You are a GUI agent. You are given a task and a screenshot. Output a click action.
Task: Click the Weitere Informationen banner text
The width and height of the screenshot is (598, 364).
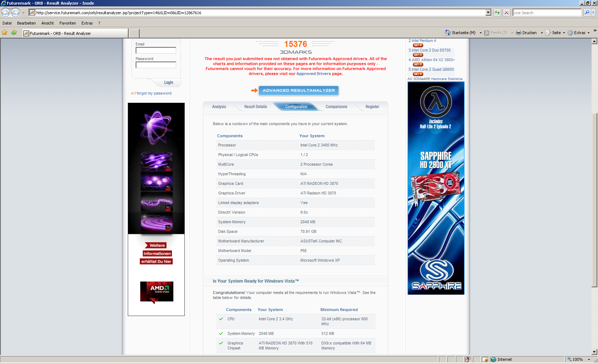click(157, 253)
